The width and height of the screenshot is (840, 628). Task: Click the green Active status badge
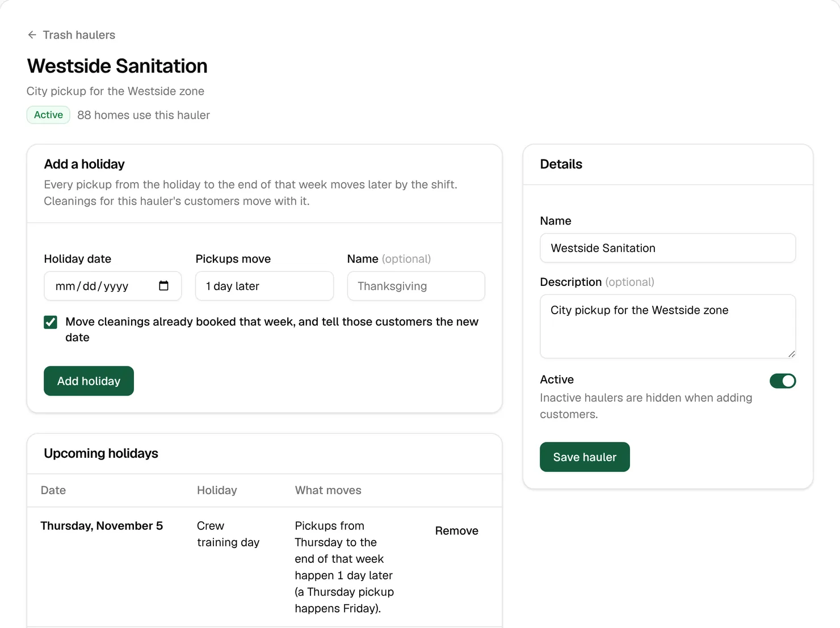[48, 115]
